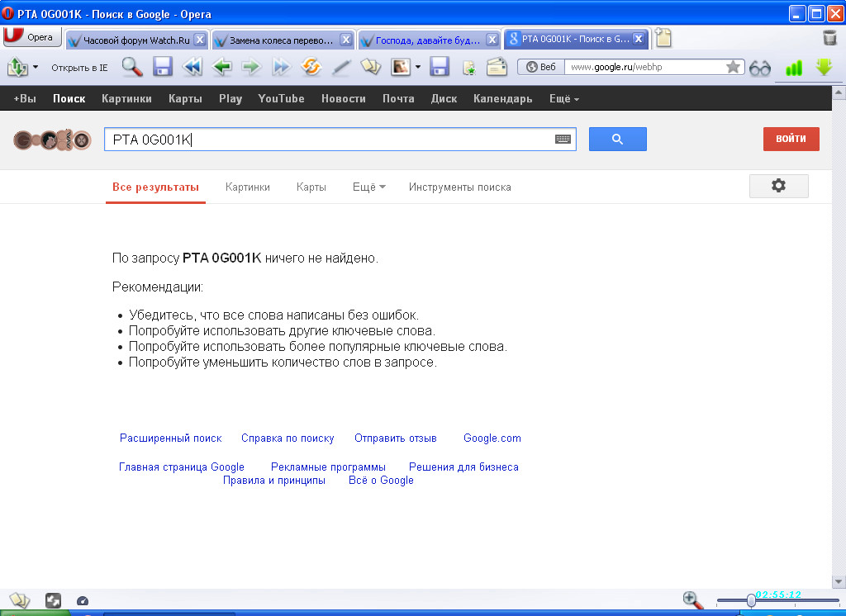Click the reload page icon
This screenshot has height=616, width=846.
click(x=311, y=68)
